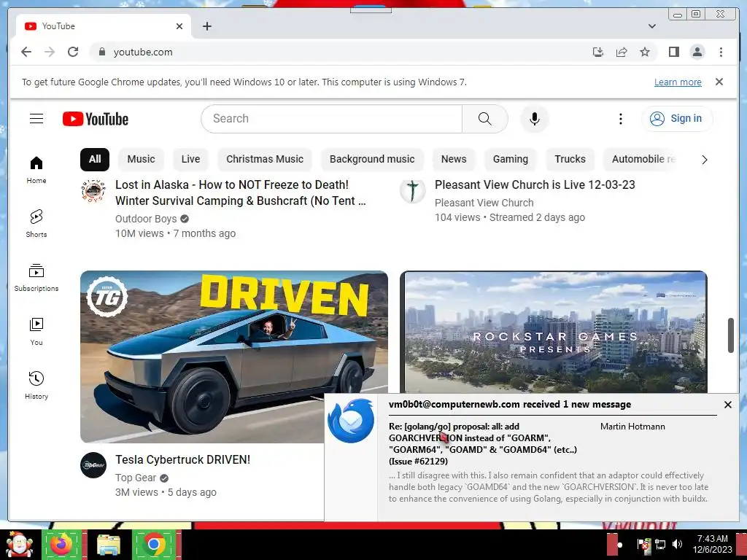Select the Music chip
The height and width of the screenshot is (560, 747).
pos(141,159)
